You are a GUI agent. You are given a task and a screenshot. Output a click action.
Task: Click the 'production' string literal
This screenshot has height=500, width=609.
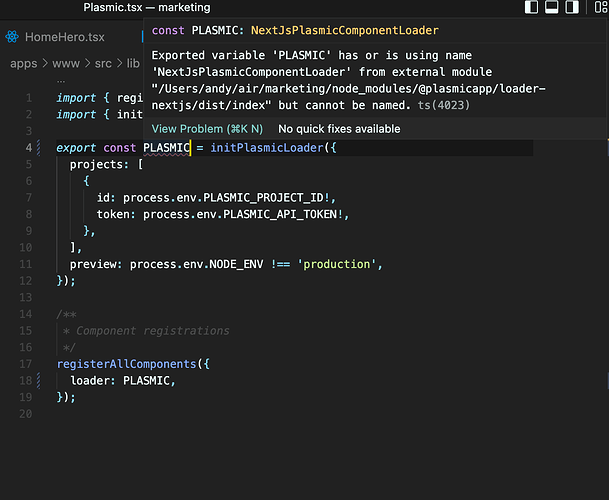(339, 264)
